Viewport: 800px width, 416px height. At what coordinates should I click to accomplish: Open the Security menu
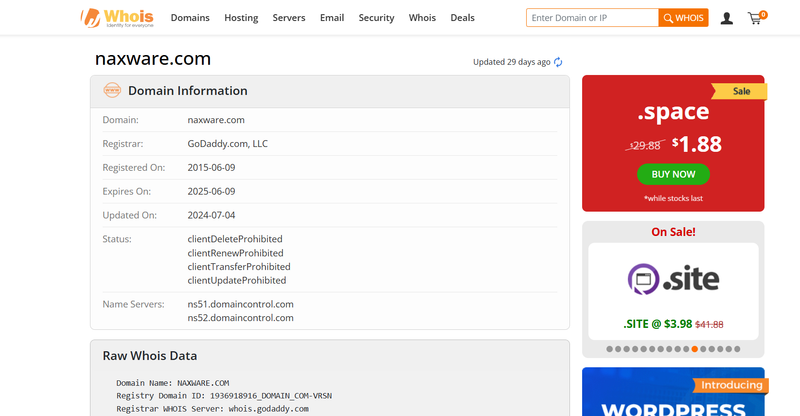(377, 18)
